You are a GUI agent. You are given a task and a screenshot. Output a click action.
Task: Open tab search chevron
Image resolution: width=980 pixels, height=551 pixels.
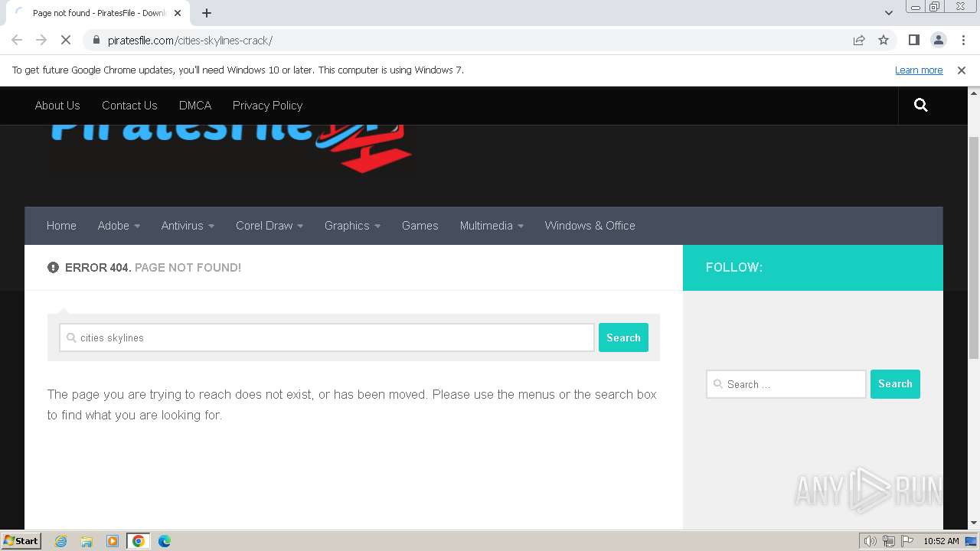coord(889,13)
